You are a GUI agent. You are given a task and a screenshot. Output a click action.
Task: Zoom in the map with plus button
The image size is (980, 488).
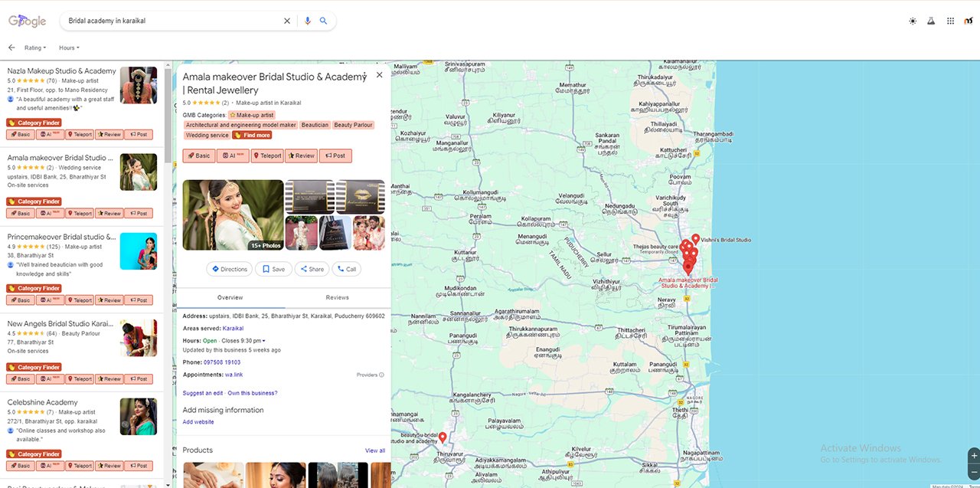click(x=974, y=455)
